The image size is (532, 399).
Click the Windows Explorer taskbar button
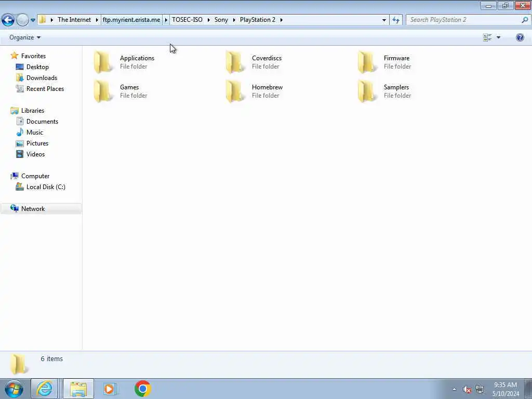click(78, 389)
